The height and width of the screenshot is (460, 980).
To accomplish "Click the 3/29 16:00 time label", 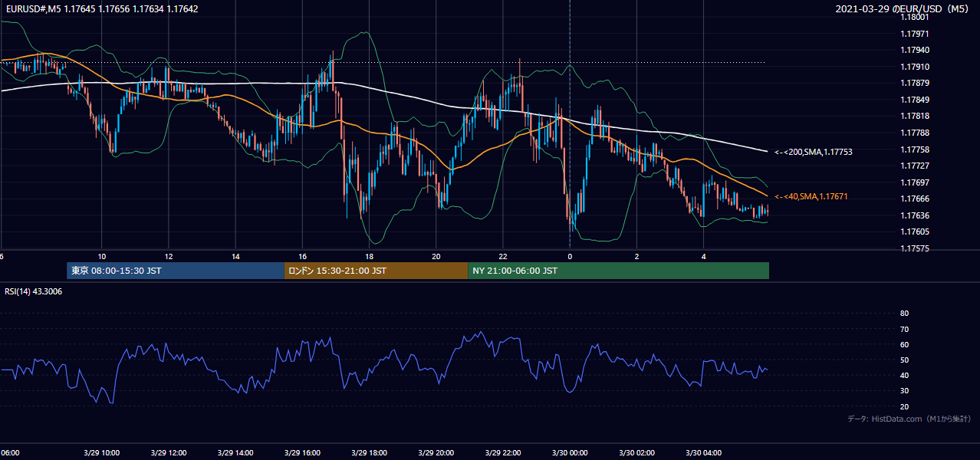I will coord(301,452).
